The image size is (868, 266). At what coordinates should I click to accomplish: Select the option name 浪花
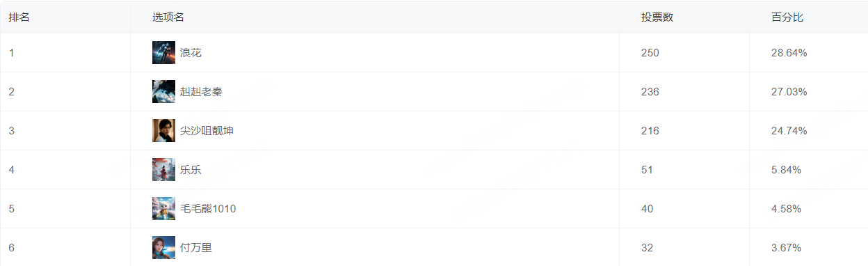tap(191, 53)
